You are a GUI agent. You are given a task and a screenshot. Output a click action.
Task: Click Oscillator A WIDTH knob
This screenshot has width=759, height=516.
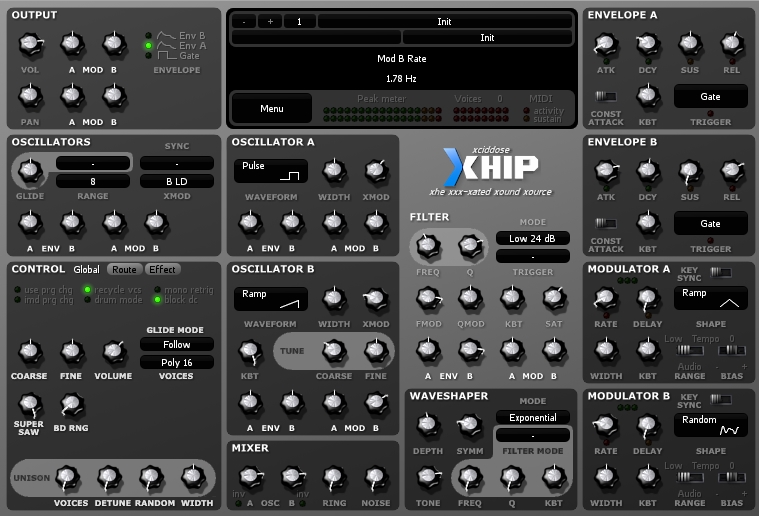(334, 171)
